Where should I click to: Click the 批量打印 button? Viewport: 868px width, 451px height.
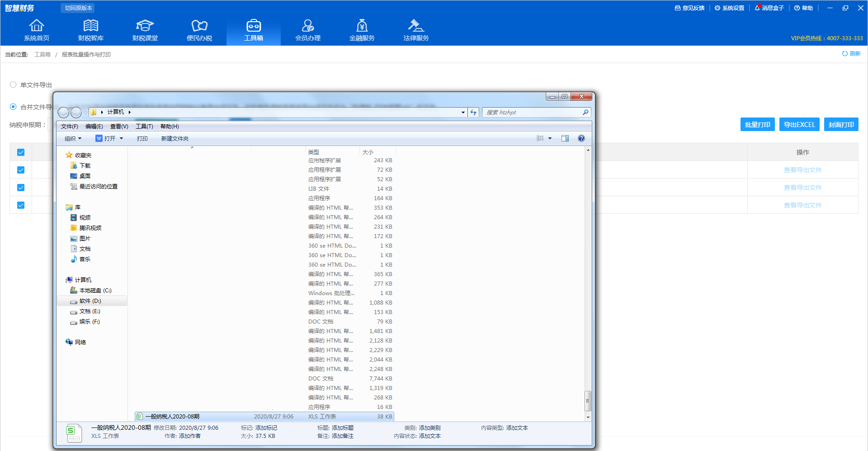pos(757,125)
